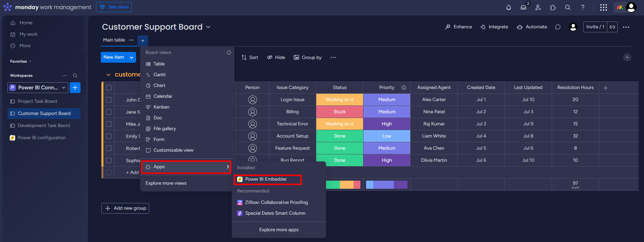The width and height of the screenshot is (644, 242).
Task: Open the apps marketplace puzzle icon
Action: tap(553, 7)
